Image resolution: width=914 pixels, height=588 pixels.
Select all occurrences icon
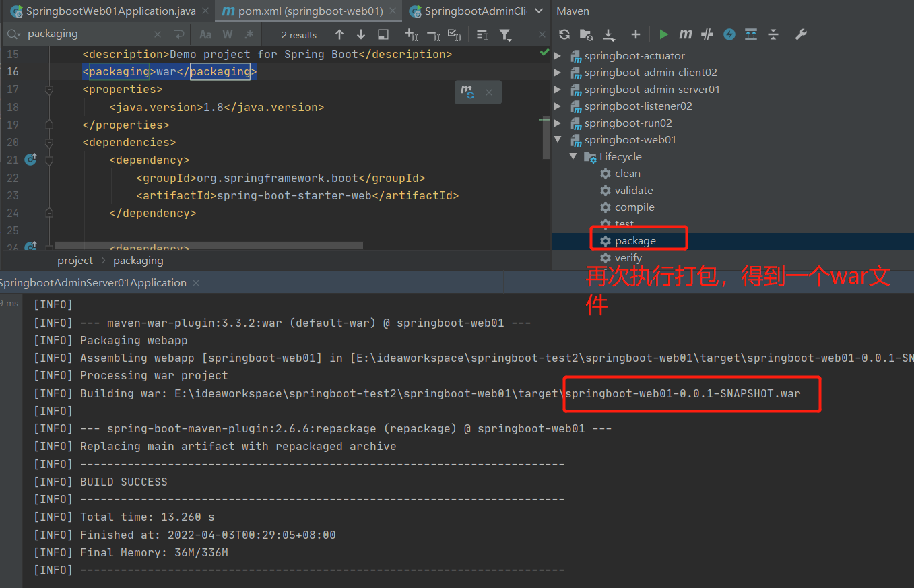pos(455,34)
